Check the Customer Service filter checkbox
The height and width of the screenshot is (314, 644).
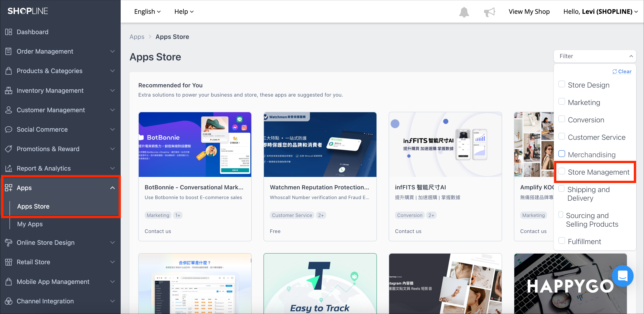(562, 136)
